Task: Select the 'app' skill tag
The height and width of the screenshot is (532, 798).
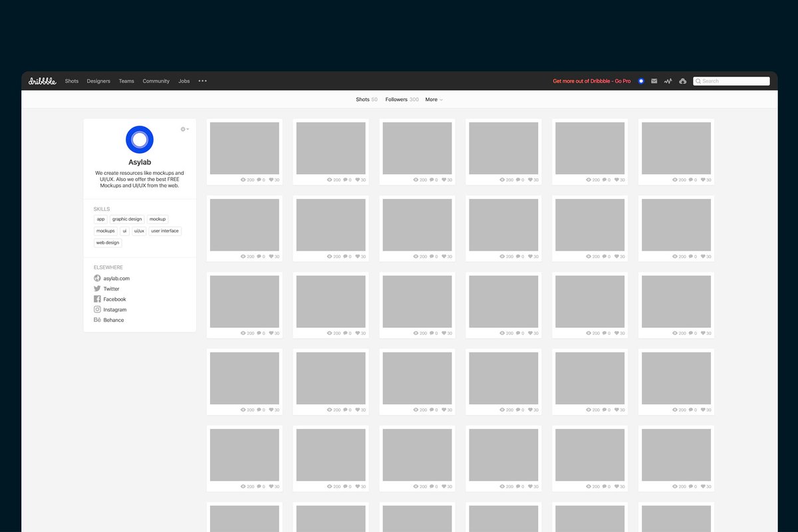Action: pos(100,219)
